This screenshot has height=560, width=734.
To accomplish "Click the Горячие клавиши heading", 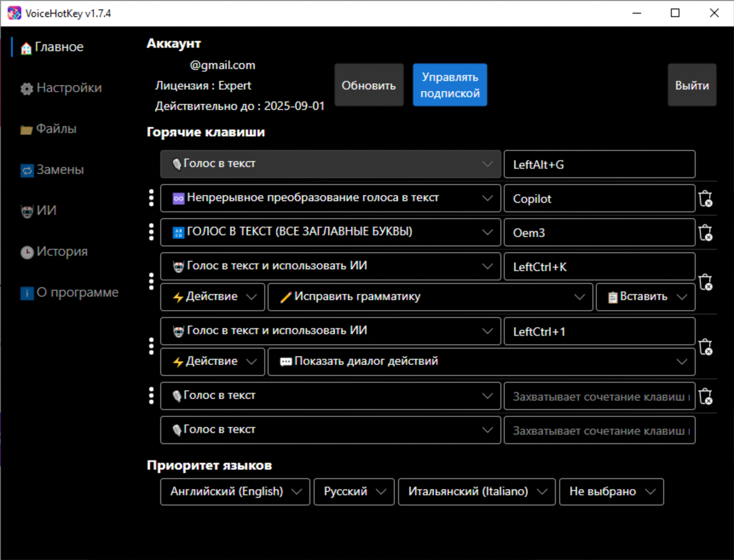I will (206, 131).
